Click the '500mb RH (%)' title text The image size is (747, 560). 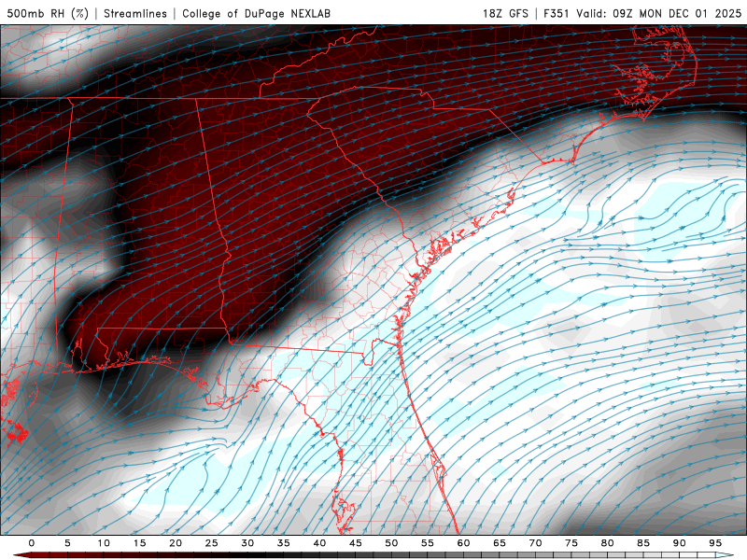coord(48,13)
